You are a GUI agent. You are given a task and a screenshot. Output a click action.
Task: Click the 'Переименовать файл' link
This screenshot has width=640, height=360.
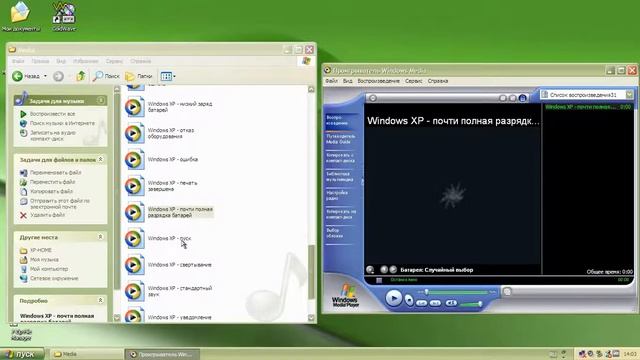click(x=56, y=173)
